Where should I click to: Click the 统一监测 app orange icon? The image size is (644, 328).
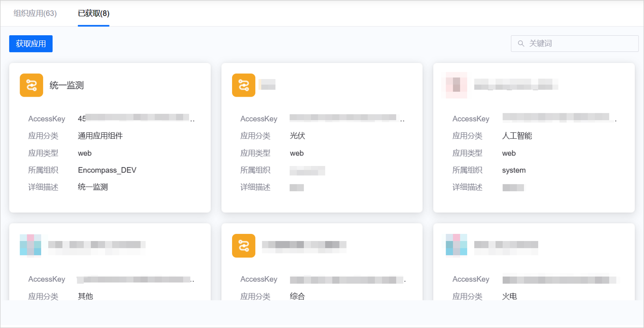31,86
